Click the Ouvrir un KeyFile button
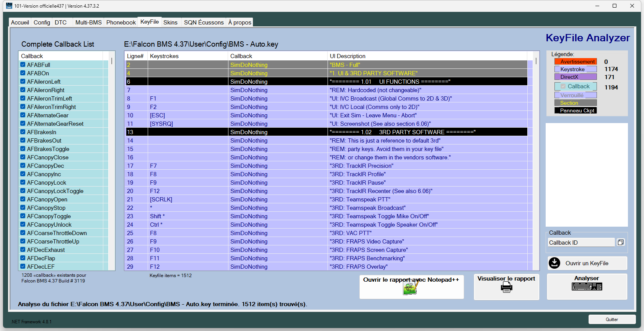This screenshot has height=331, width=644. pos(587,263)
